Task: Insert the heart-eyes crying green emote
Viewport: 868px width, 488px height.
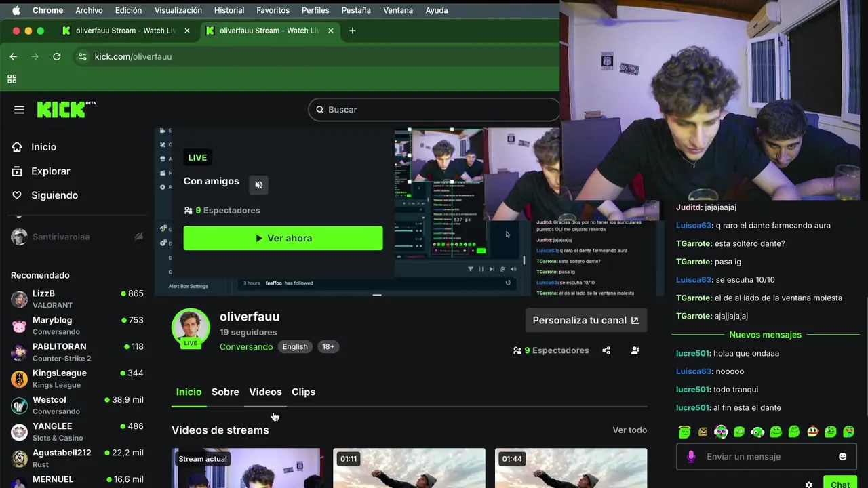Action: [849, 432]
